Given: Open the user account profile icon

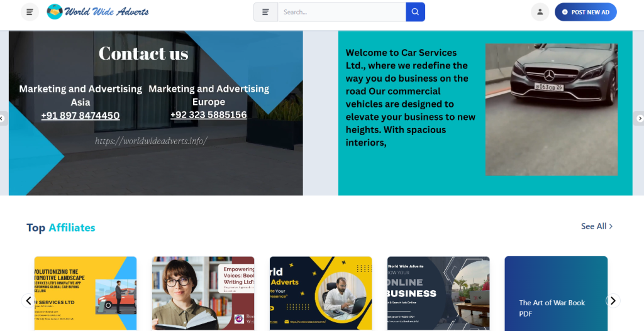Looking at the screenshot, I should click(540, 12).
